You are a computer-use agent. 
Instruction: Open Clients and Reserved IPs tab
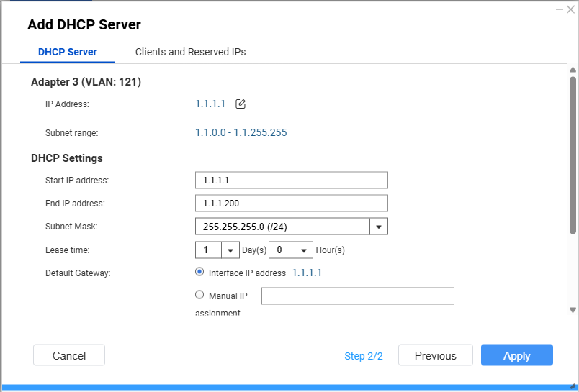pyautogui.click(x=190, y=52)
